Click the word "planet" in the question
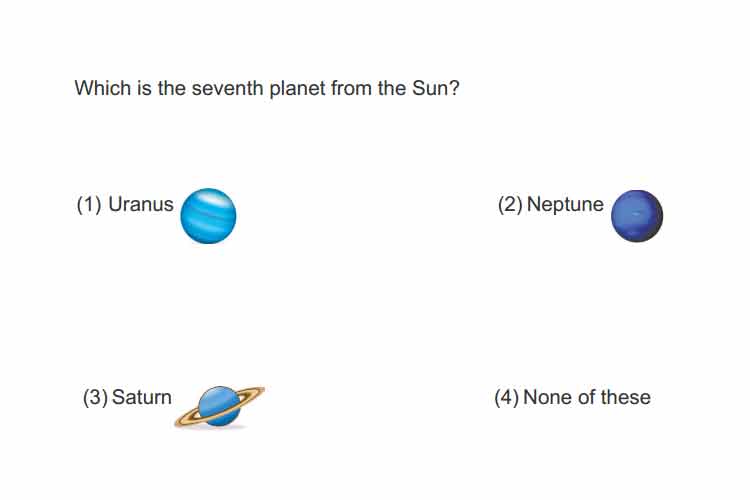This screenshot has width=750, height=500. (x=297, y=89)
